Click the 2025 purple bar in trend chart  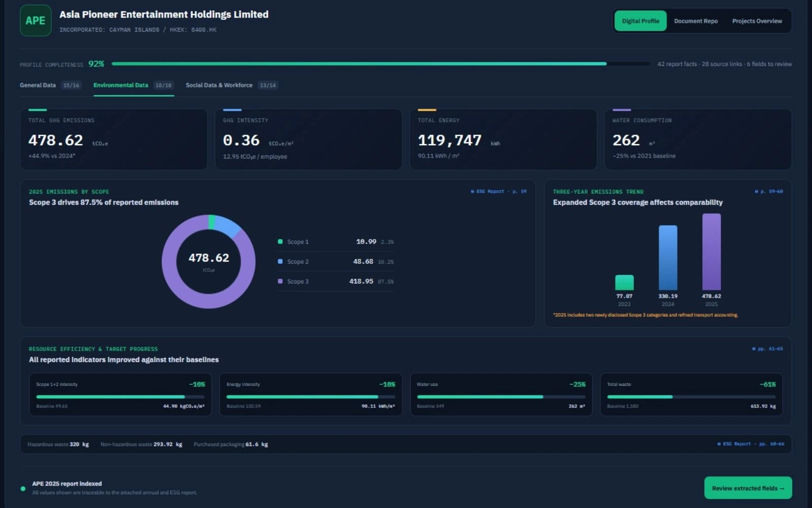[712, 251]
